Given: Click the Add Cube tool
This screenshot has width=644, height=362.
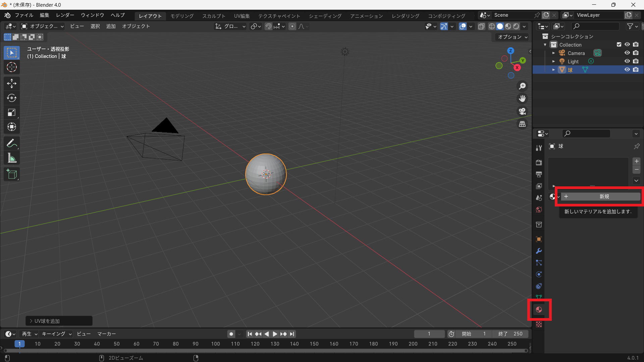Looking at the screenshot, I should [12, 174].
